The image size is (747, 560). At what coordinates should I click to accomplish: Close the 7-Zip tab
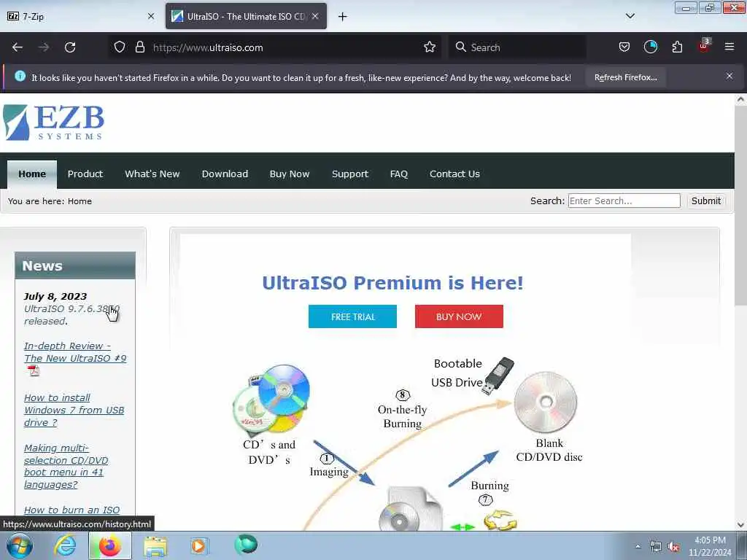click(151, 16)
